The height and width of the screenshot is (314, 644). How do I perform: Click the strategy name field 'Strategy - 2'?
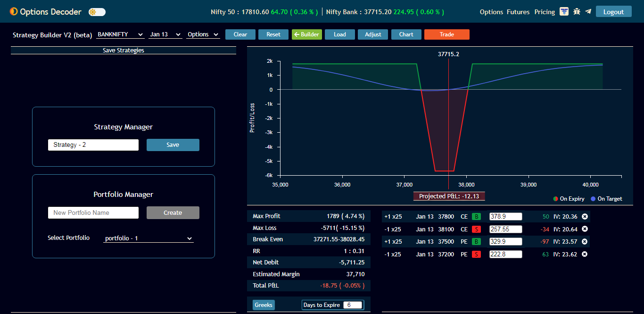(93, 145)
